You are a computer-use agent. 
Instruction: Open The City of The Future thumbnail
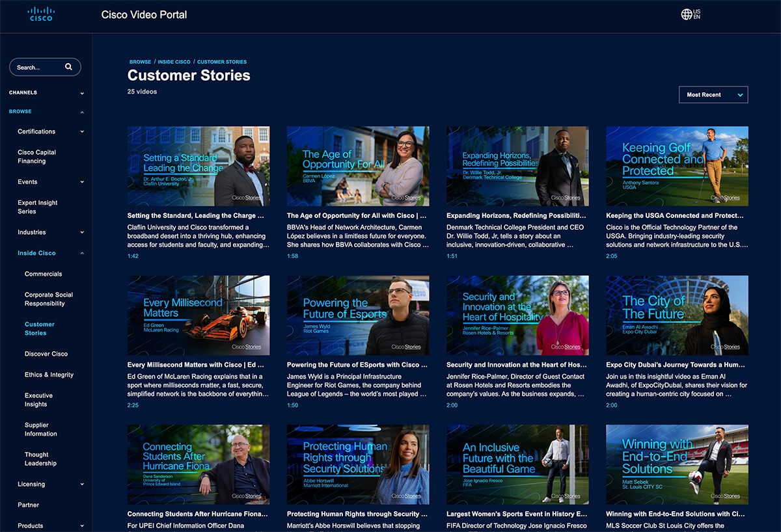pos(677,315)
